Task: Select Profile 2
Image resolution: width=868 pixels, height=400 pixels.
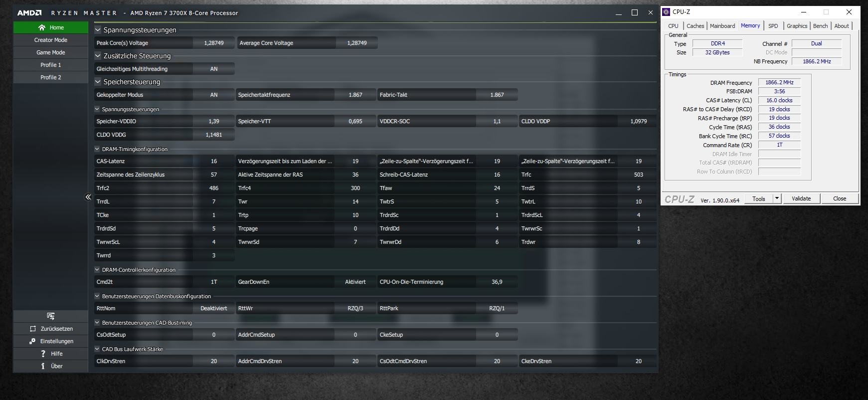Action: coord(51,77)
